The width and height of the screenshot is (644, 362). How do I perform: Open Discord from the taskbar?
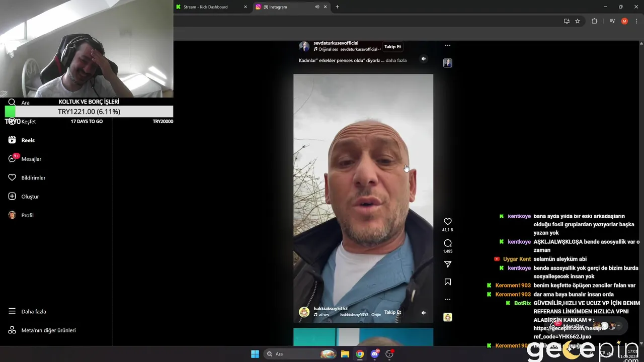tap(375, 354)
